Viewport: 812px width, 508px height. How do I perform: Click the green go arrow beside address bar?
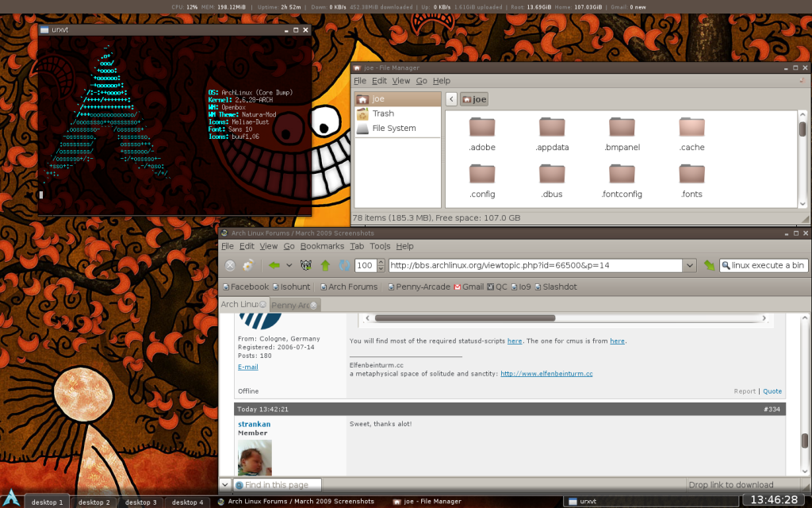point(709,265)
